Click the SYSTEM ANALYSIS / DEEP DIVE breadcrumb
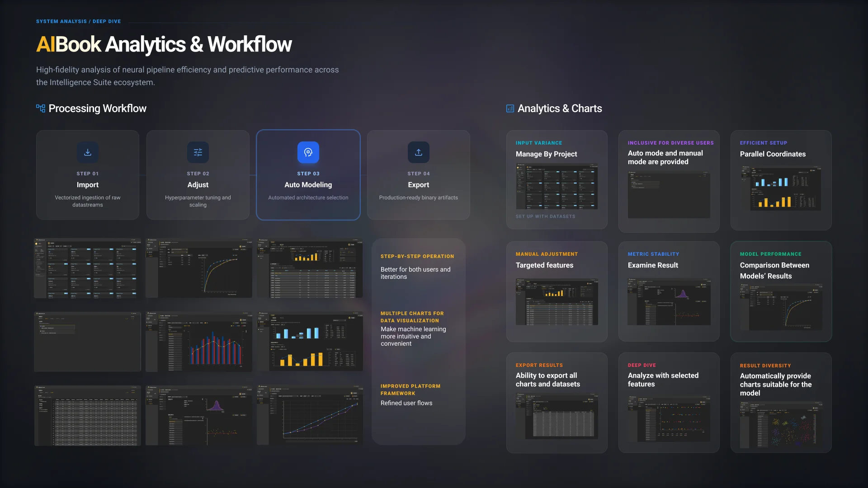This screenshot has width=868, height=488. pyautogui.click(x=79, y=21)
